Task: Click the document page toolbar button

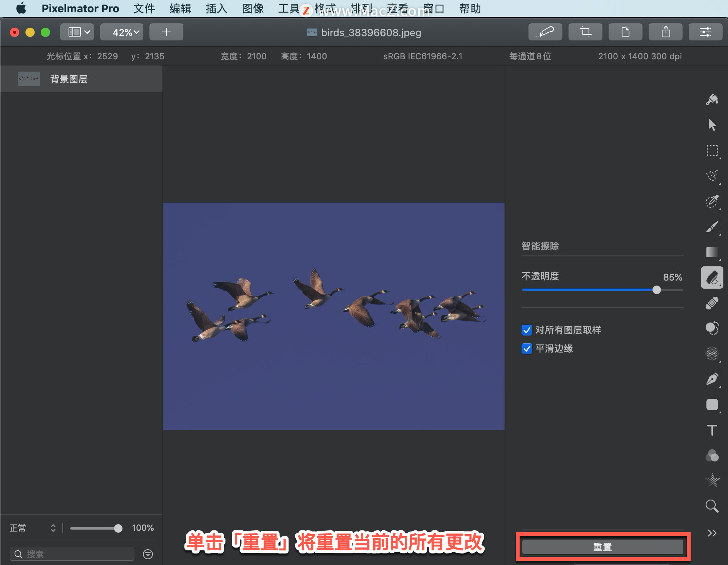Action: pos(625,32)
